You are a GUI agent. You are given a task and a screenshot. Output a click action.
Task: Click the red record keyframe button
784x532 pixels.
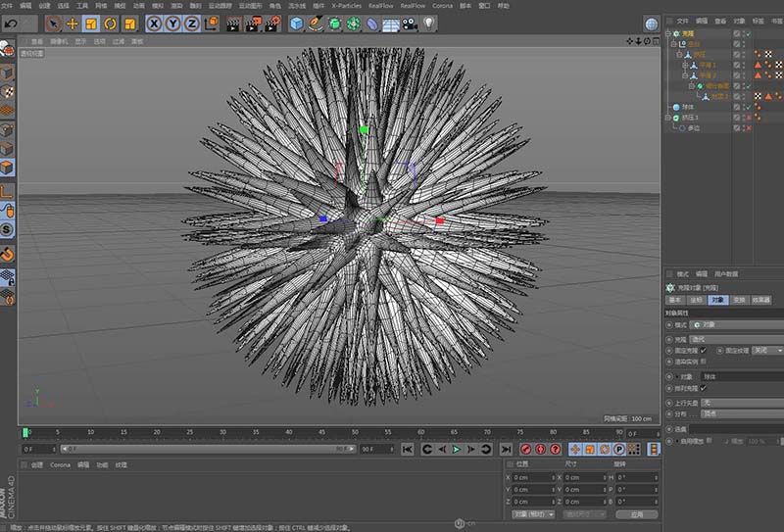pyautogui.click(x=525, y=449)
